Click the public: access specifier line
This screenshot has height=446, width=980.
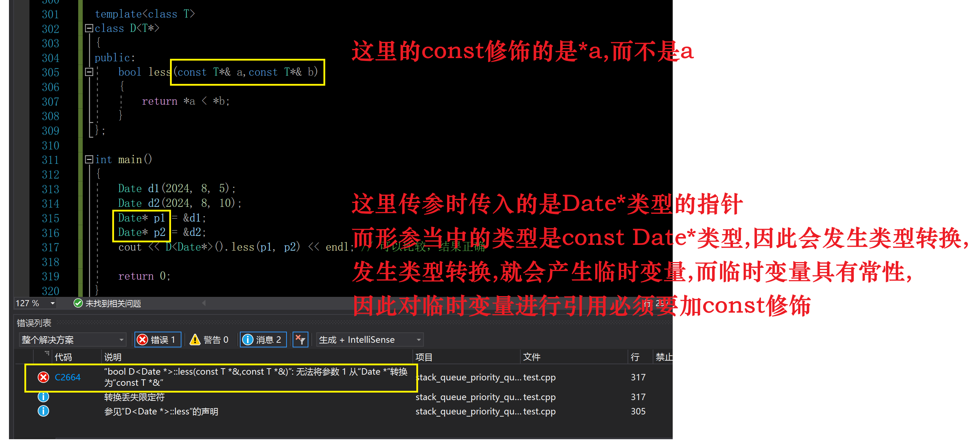(x=114, y=58)
